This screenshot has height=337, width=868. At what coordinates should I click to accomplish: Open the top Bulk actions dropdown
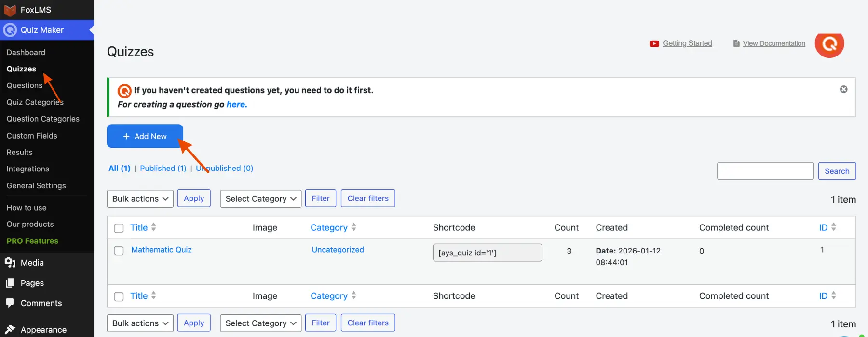[140, 199]
